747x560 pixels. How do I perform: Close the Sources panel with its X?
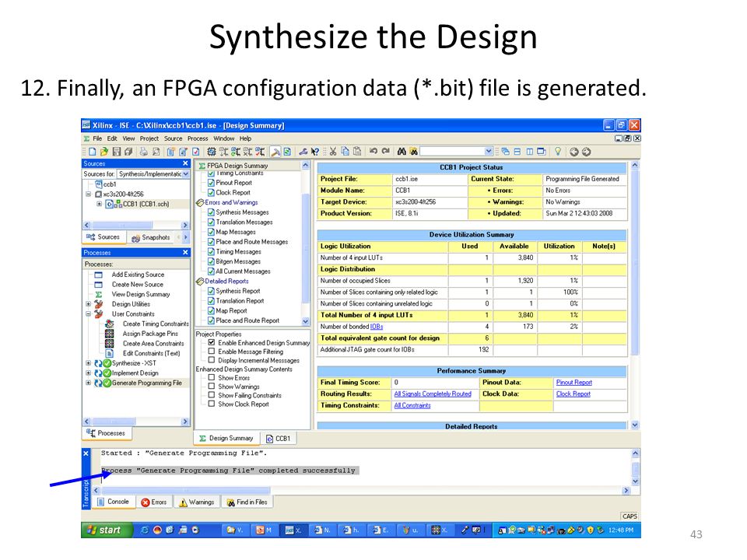[x=185, y=163]
